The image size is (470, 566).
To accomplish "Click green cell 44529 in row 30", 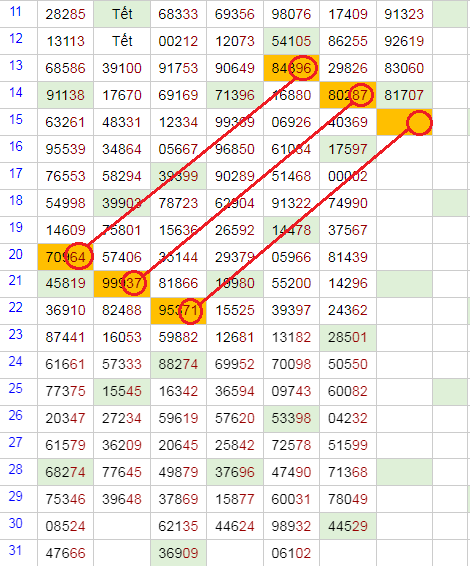I will [x=348, y=526].
